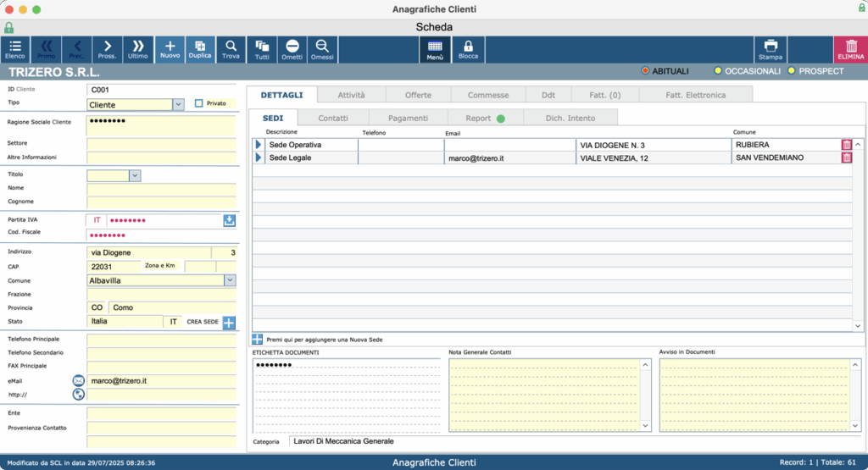Delete the Sede Operativa row trash icon
This screenshot has height=470, width=868.
point(847,145)
